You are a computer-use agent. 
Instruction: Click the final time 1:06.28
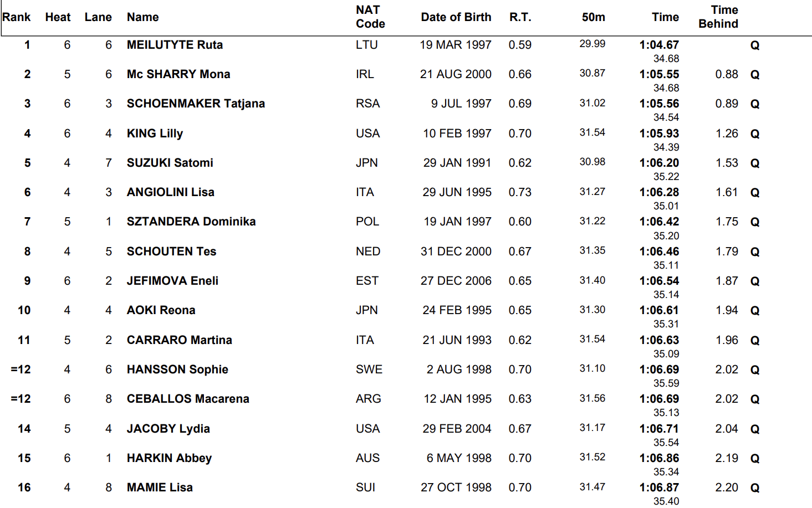point(659,192)
